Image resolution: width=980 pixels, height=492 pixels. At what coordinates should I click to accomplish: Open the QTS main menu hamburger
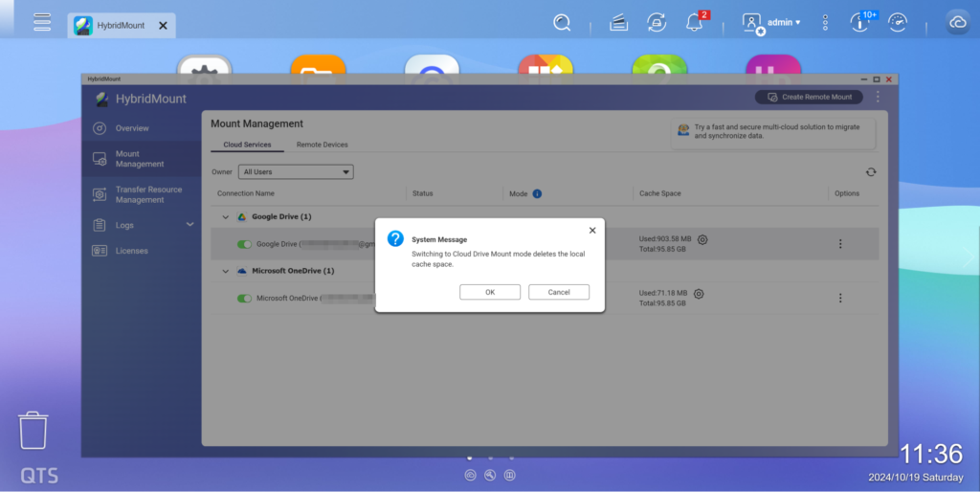(x=42, y=22)
